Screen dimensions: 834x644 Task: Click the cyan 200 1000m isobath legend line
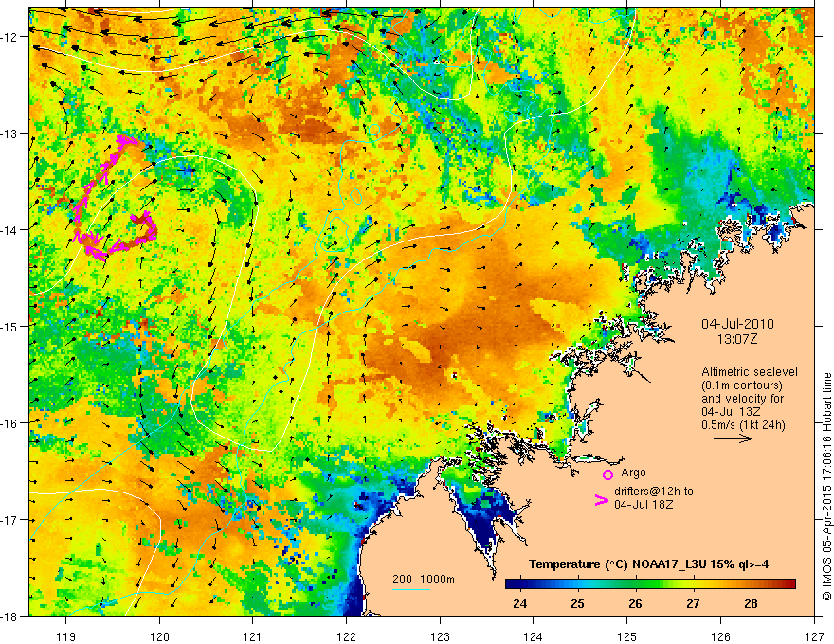411,589
